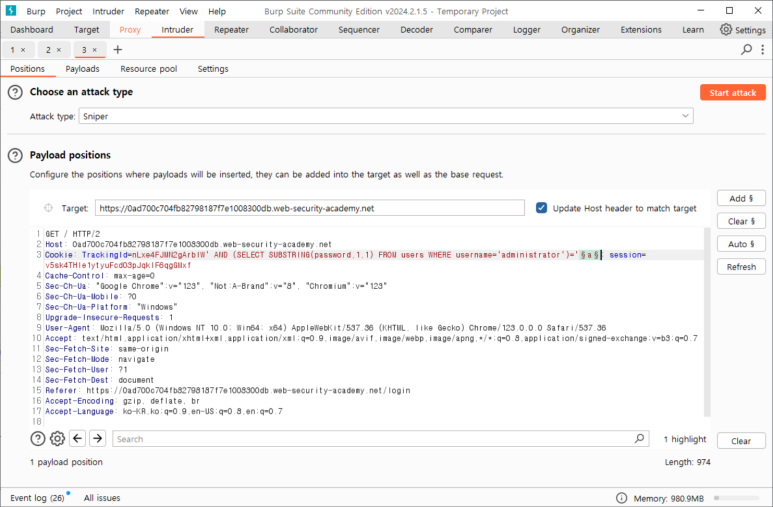
Task: Switch to the Sequencer tab
Action: (359, 30)
